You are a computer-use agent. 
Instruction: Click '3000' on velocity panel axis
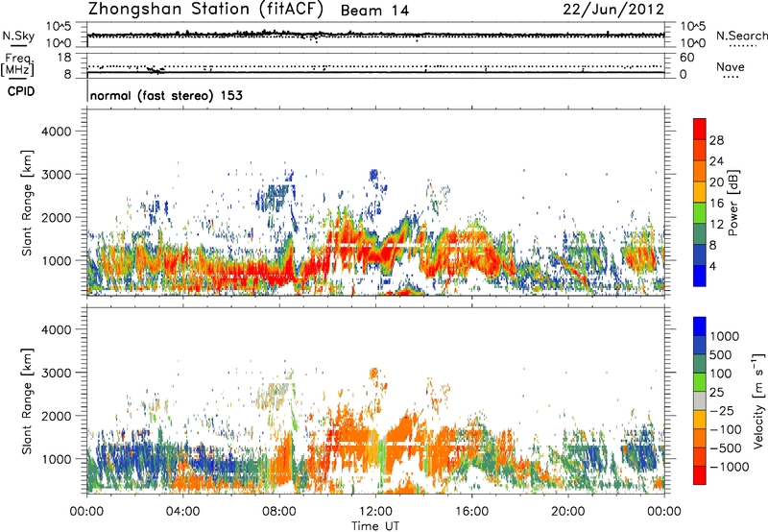(56, 373)
